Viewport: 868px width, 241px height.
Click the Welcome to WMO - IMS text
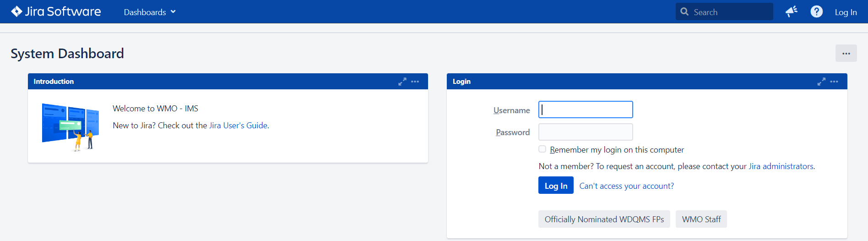(x=156, y=109)
